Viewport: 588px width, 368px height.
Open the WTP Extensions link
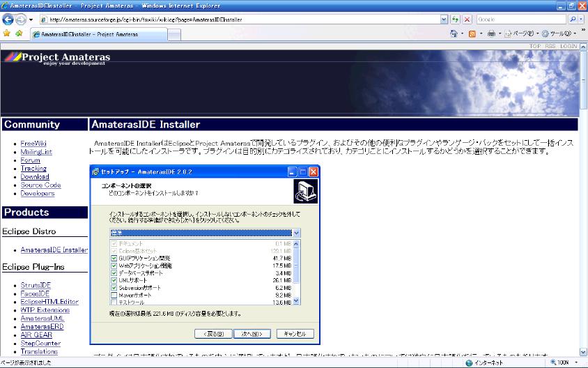(45, 310)
